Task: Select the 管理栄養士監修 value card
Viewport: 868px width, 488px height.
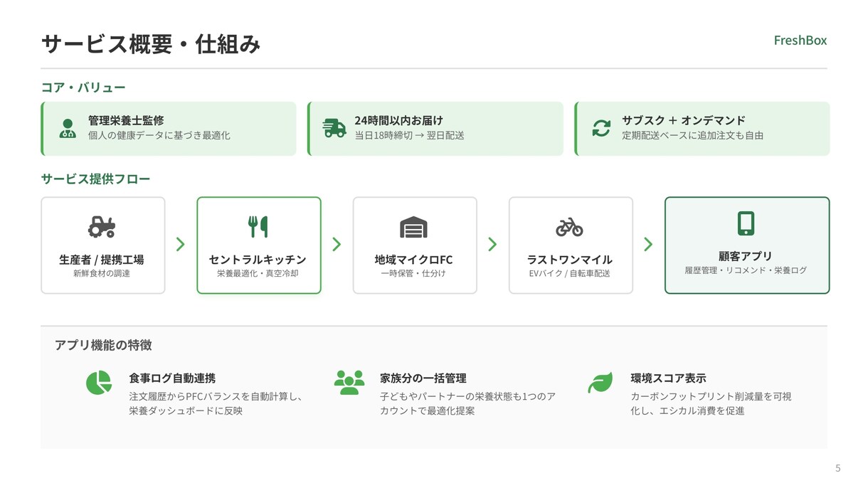Action: click(x=169, y=129)
